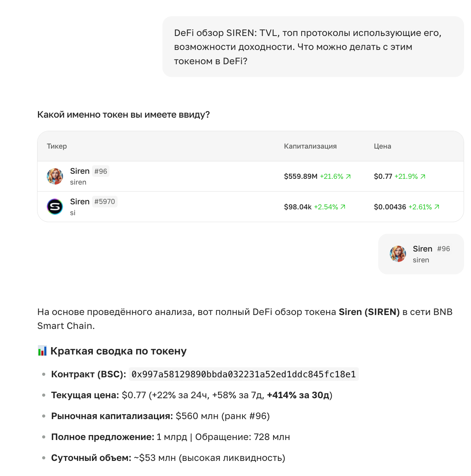Click the $559.89M market cap value
471x476 pixels.
pos(300,176)
